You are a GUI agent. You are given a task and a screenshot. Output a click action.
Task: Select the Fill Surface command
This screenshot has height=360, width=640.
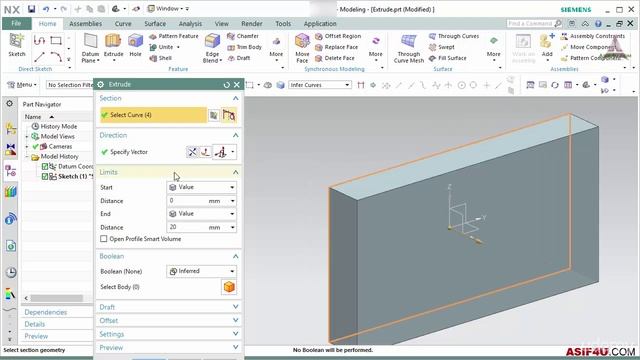coord(448,58)
